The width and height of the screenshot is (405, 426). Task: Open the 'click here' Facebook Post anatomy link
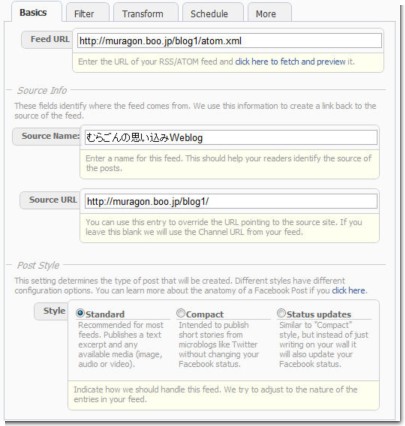point(348,291)
